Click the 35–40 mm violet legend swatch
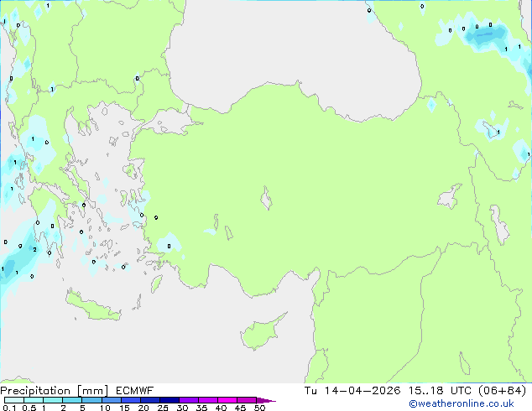Image resolution: width=532 pixels, height=411 pixels. (207, 400)
